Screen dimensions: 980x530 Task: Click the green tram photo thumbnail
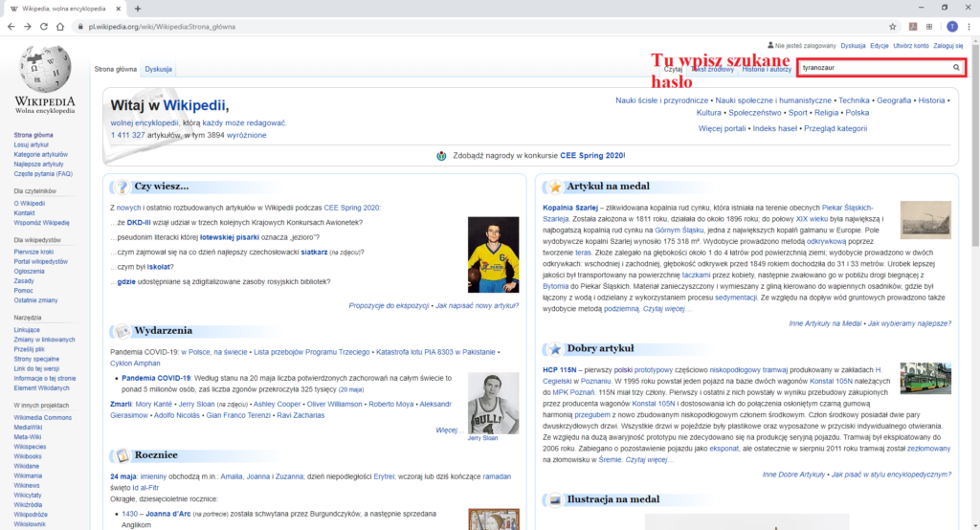[x=925, y=378]
